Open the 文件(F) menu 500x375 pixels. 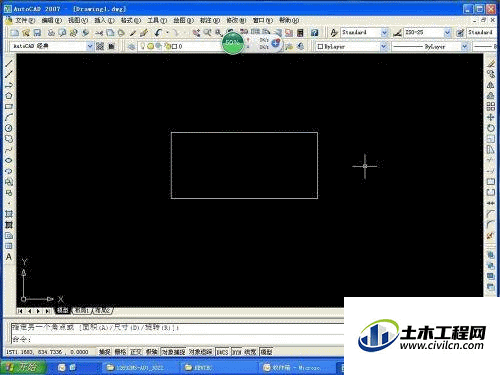click(25, 20)
